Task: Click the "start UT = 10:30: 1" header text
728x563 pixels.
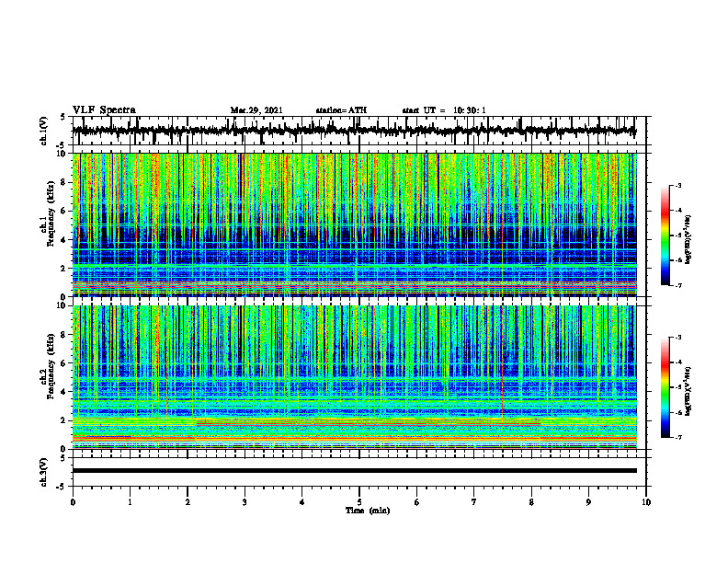Action: [443, 110]
